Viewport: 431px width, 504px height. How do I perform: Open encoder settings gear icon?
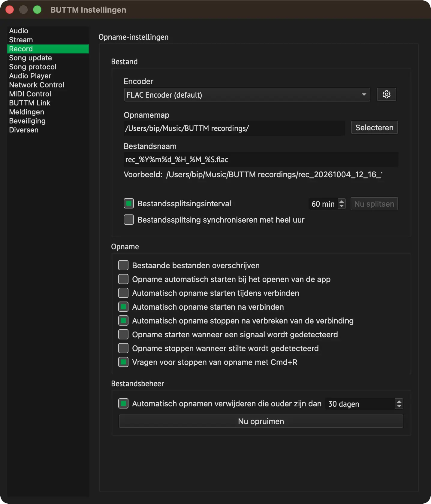386,95
